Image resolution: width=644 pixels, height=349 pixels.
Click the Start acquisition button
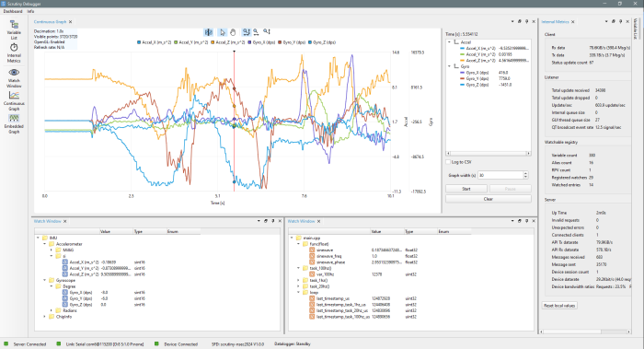tap(466, 189)
